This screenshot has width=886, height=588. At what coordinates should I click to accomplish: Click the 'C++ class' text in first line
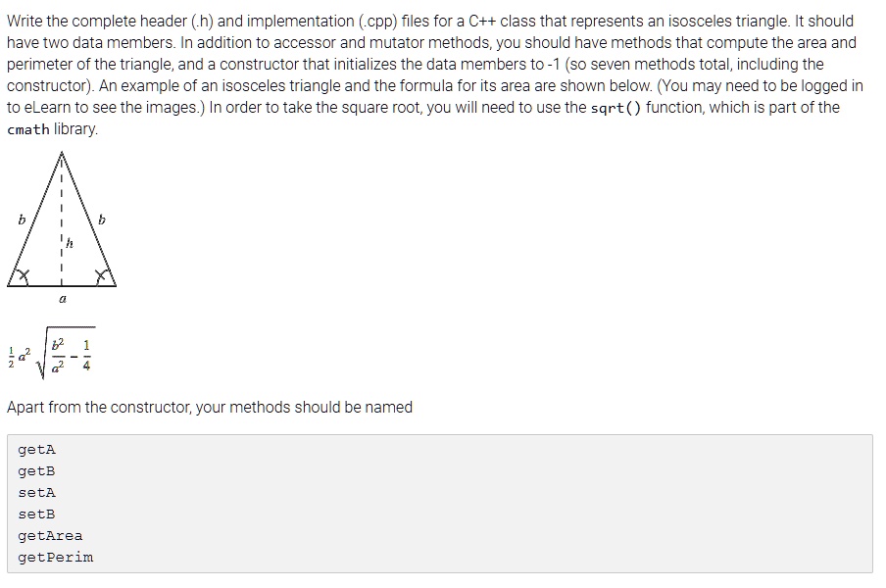tap(502, 21)
